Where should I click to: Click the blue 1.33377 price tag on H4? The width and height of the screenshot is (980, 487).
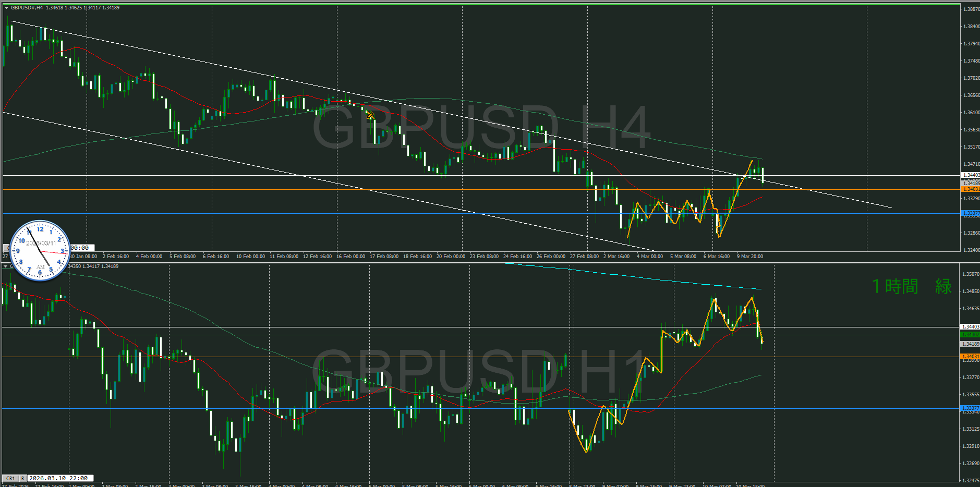tap(970, 213)
